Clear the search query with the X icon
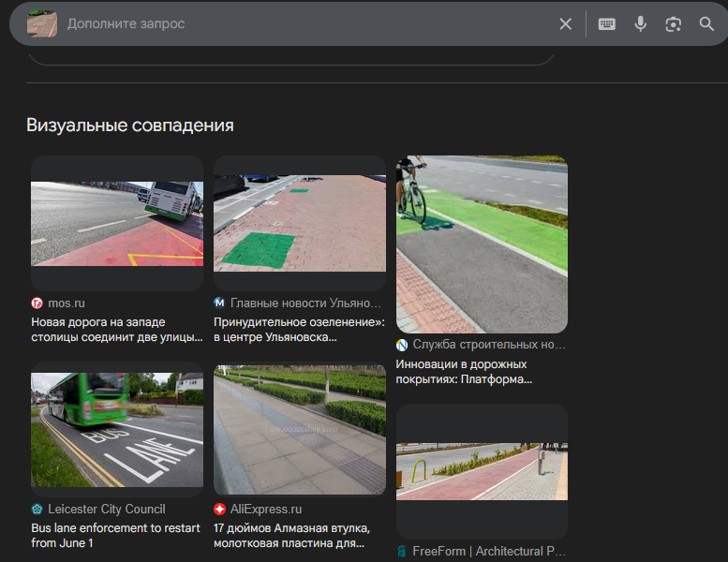This screenshot has height=562, width=728. [565, 23]
